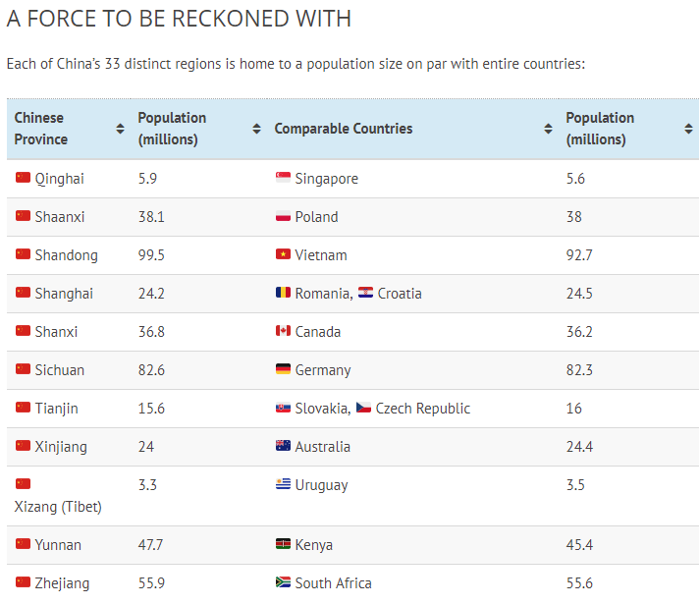Sort by province Population (millions) arrows
700x605 pixels.
pos(256,129)
